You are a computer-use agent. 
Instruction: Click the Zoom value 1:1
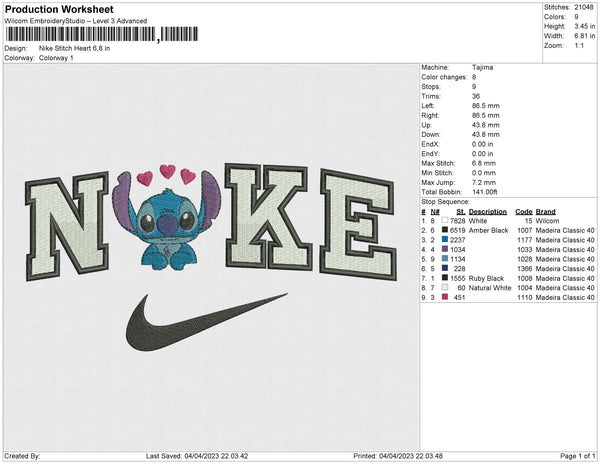coord(579,46)
